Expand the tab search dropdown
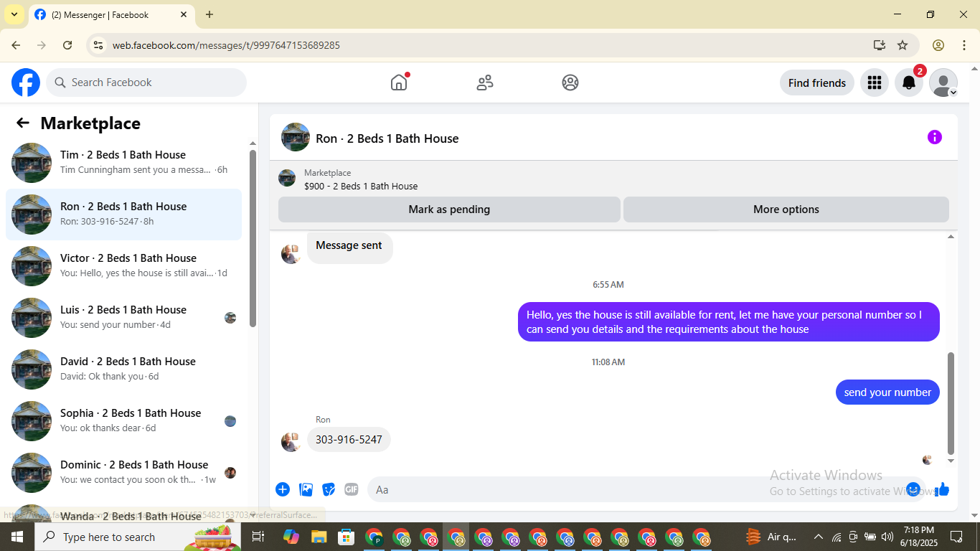The width and height of the screenshot is (980, 551). coord(14,14)
